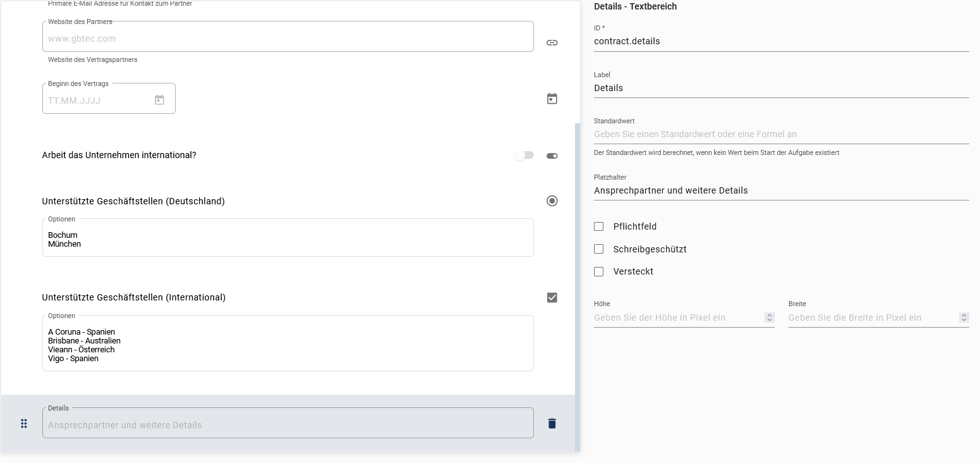The height and width of the screenshot is (463, 980).
Task: Click the Höhe pixel stepper arrows
Action: [x=769, y=318]
